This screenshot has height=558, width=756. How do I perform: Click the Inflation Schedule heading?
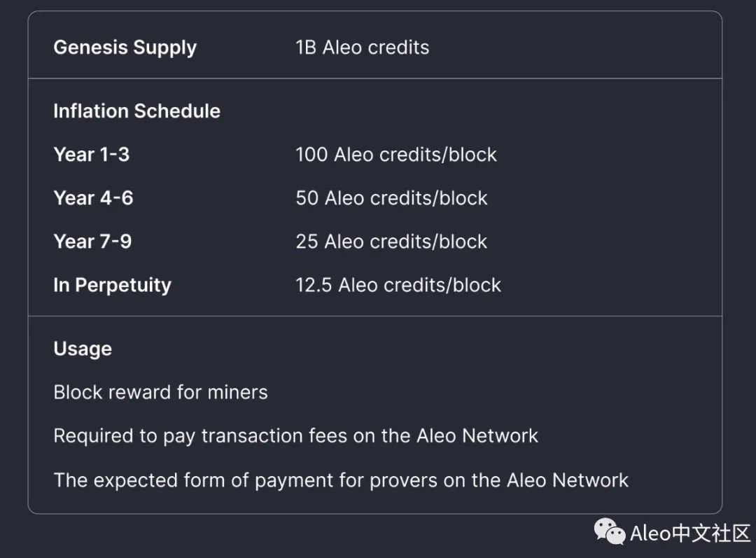click(136, 111)
